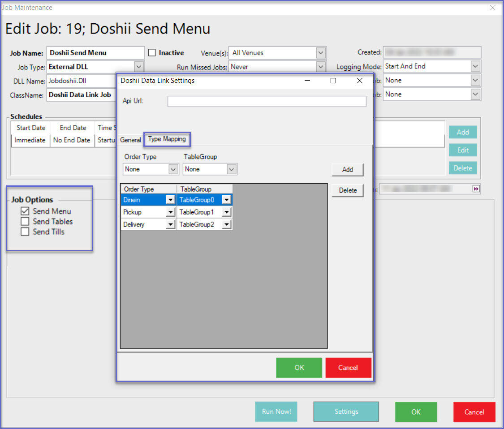The width and height of the screenshot is (504, 429).
Task: Toggle the Inactive checkbox
Action: pos(152,53)
